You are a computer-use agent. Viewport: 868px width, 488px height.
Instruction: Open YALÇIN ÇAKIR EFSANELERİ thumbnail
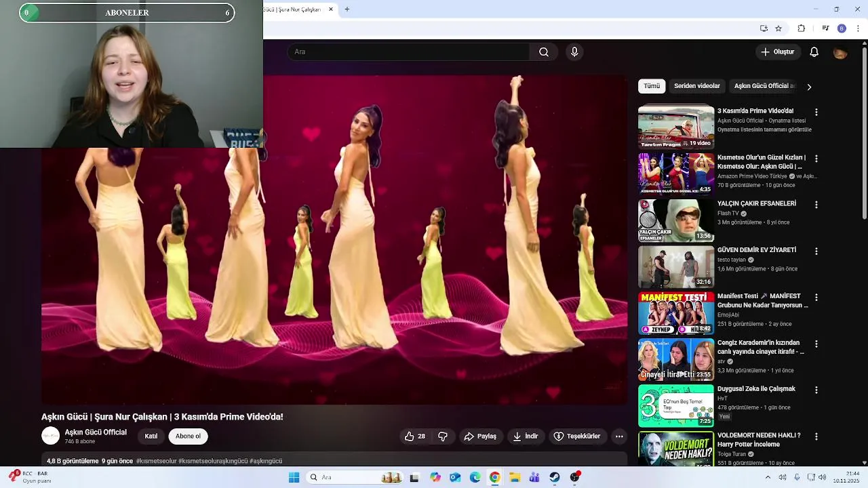[x=676, y=220]
